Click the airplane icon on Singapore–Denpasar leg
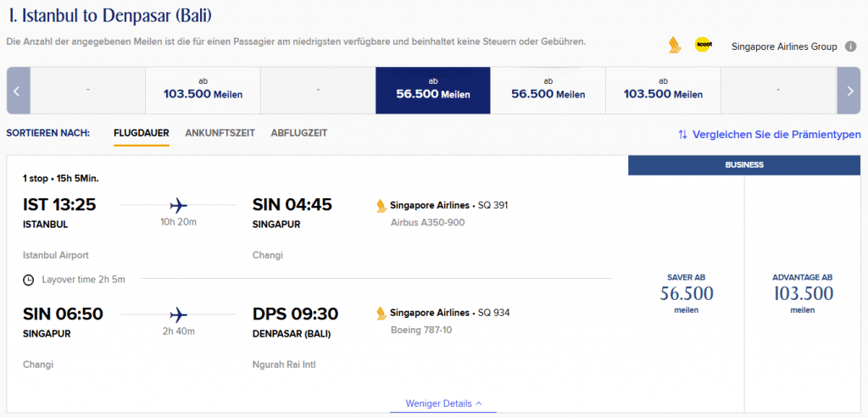The width and height of the screenshot is (868, 417). pyautogui.click(x=179, y=314)
